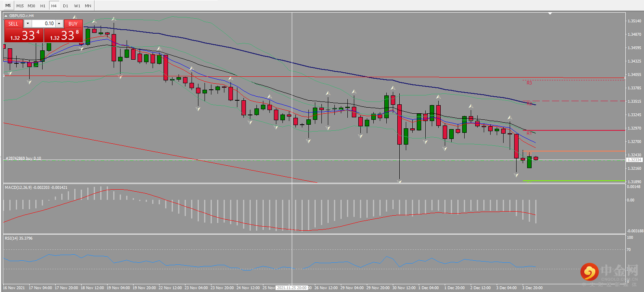Select the R3 resistance label
The width and height of the screenshot is (644, 292).
pyautogui.click(x=529, y=83)
